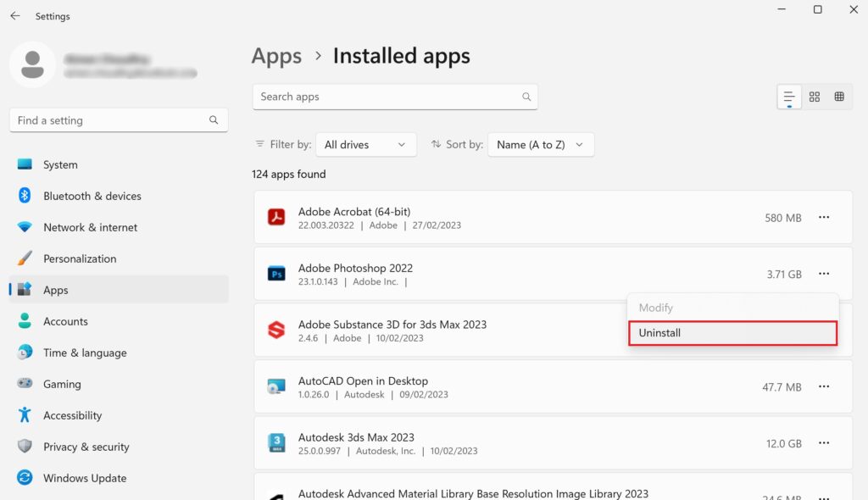Open Bluetooth & devices settings
This screenshot has height=500, width=868.
(92, 196)
